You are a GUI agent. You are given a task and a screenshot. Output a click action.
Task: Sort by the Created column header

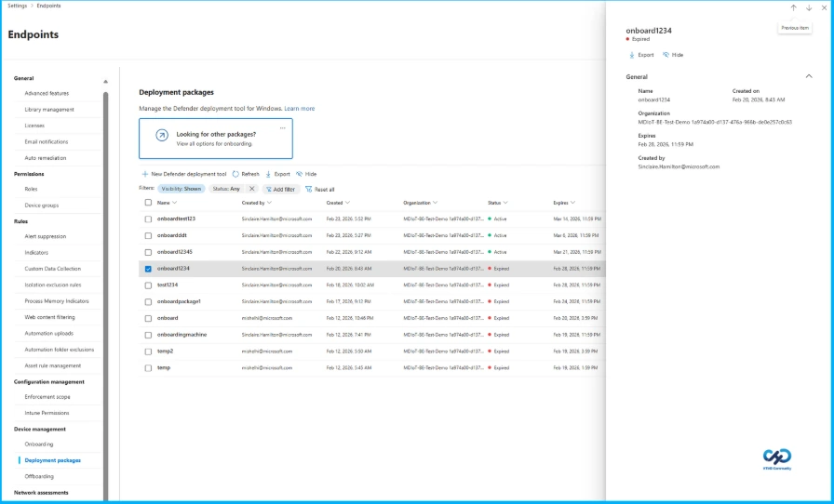[x=338, y=203]
